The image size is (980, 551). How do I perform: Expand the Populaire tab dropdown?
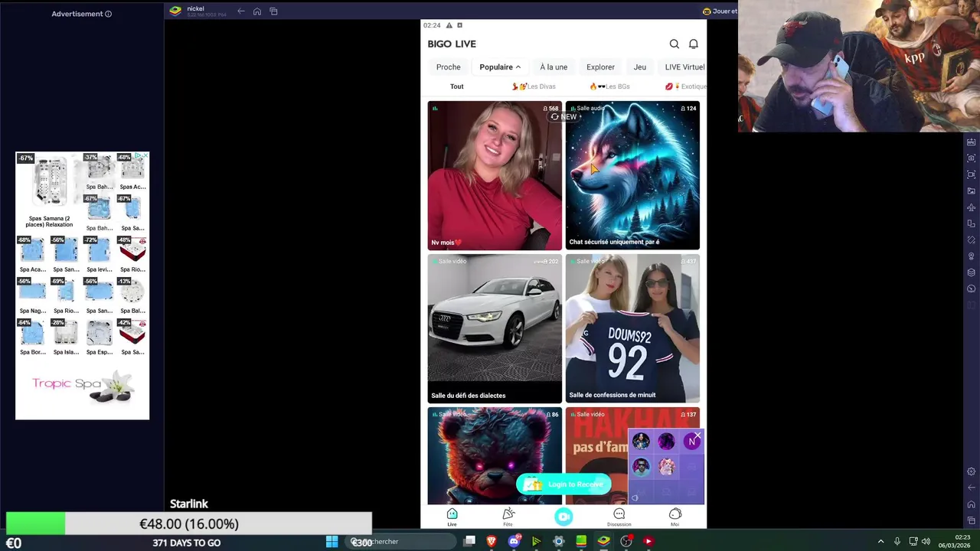[500, 67]
